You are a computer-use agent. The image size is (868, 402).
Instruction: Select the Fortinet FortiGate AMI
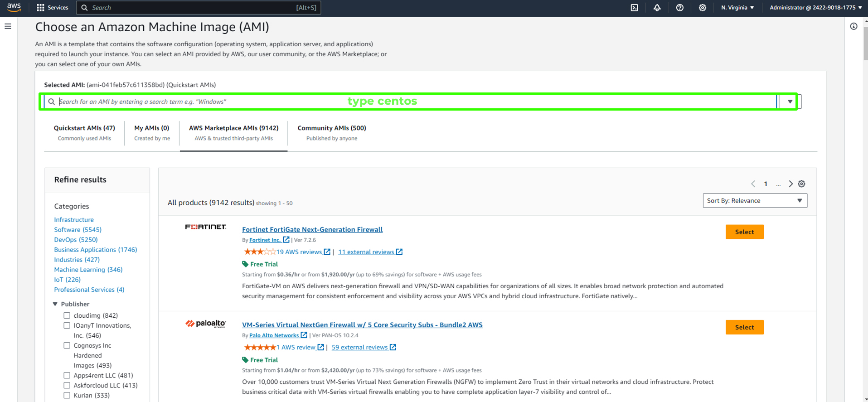(x=744, y=232)
